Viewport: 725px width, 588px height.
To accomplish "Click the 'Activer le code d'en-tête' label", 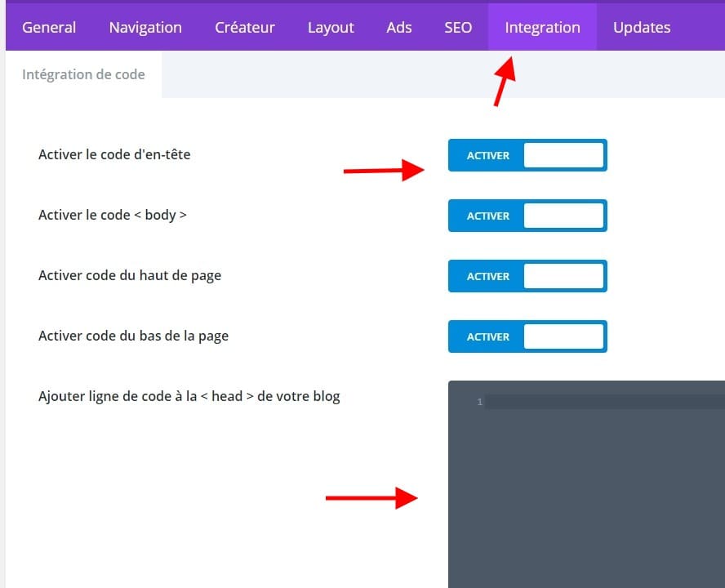I will pyautogui.click(x=113, y=154).
